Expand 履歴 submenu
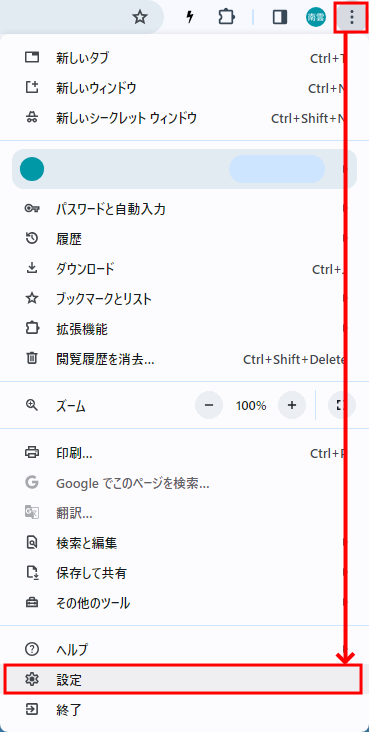The image size is (369, 732). pyautogui.click(x=182, y=239)
